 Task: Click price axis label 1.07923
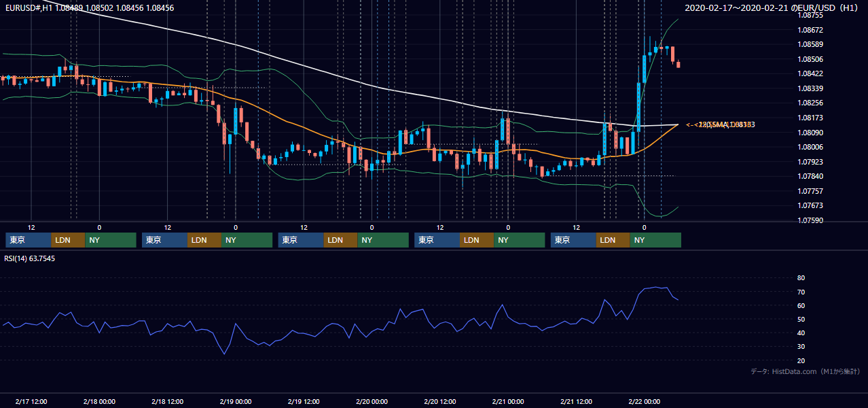point(812,162)
